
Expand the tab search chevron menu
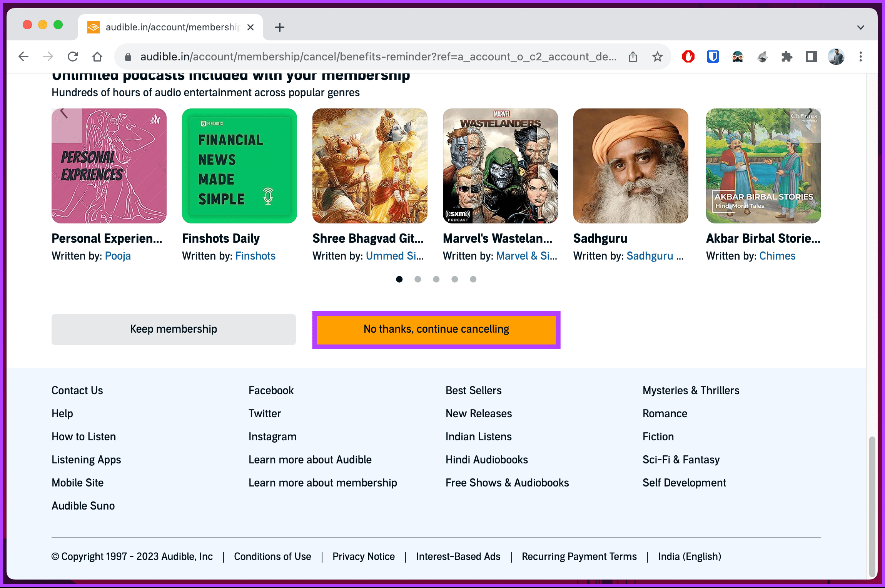coord(861,27)
